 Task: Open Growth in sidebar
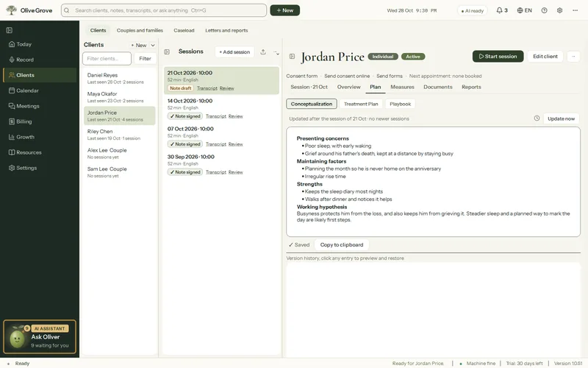[x=40, y=137]
